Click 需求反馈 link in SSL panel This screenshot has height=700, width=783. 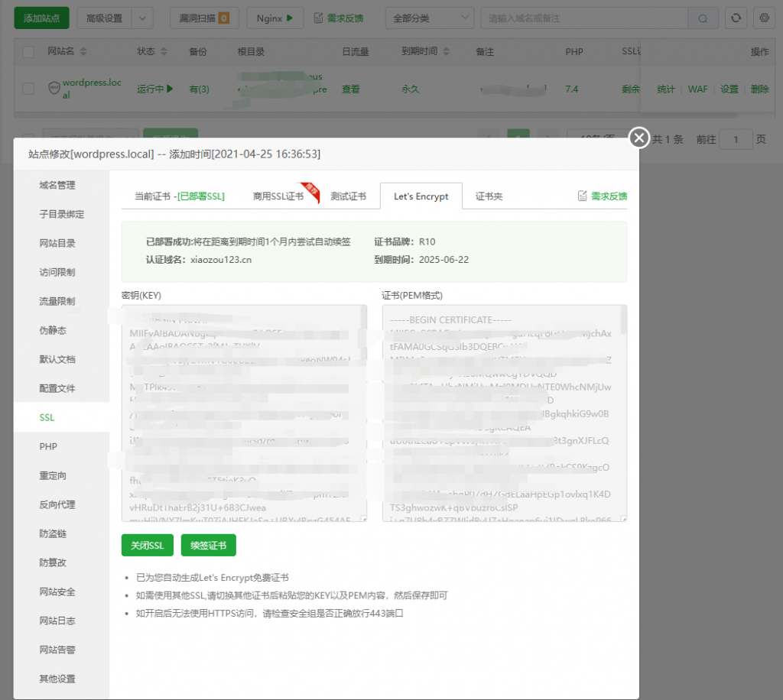603,196
